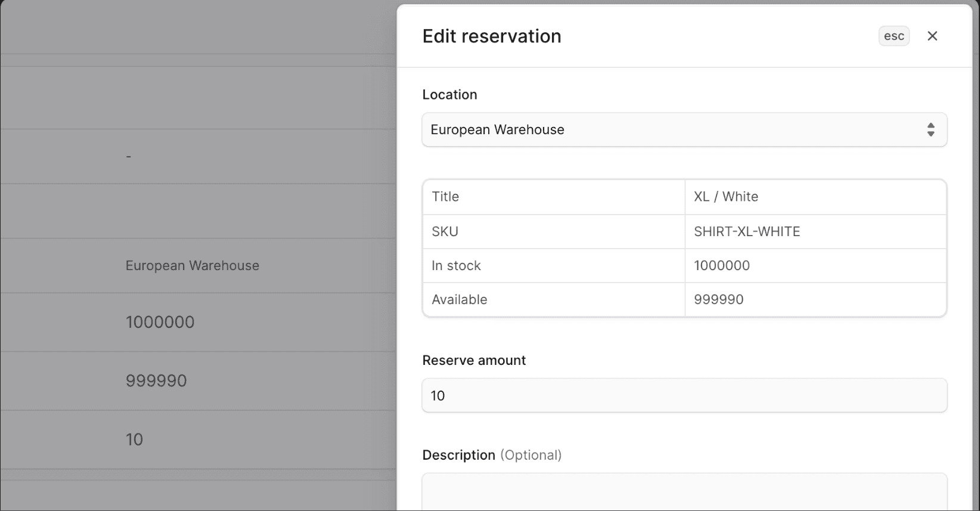980x511 pixels.
Task: Click European Warehouse in the dimmed background
Action: coord(192,266)
